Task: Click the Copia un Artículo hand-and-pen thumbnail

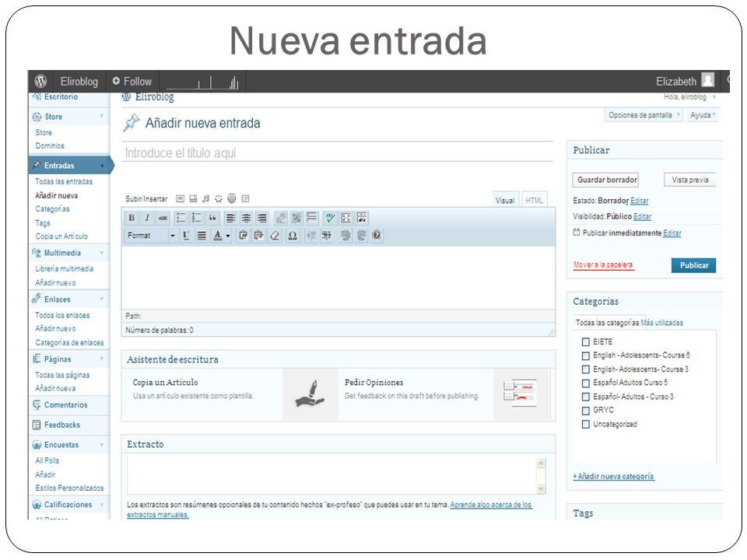Action: tap(310, 394)
